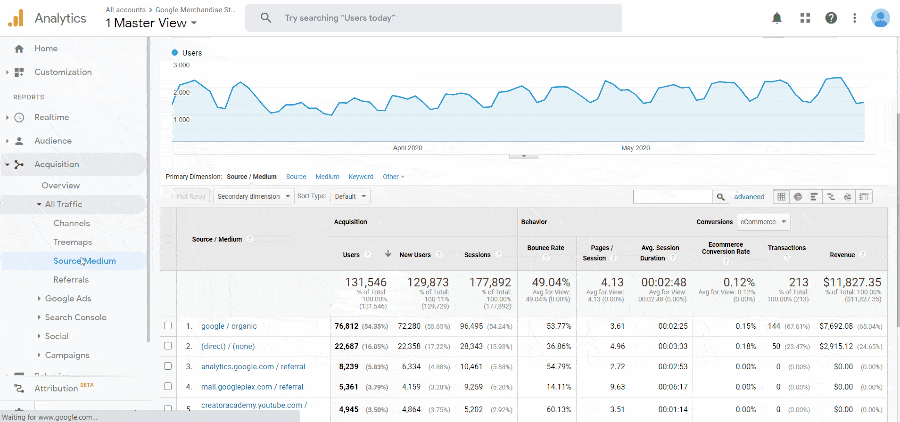
Task: Open the notifications bell
Action: pyautogui.click(x=777, y=18)
